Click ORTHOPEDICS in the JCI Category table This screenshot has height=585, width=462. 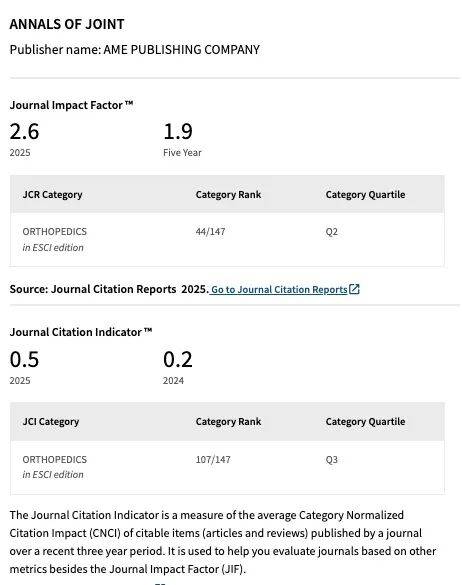click(x=54, y=459)
